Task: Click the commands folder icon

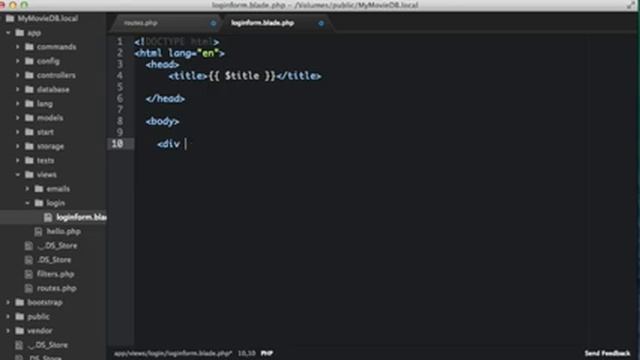Action: [x=29, y=47]
